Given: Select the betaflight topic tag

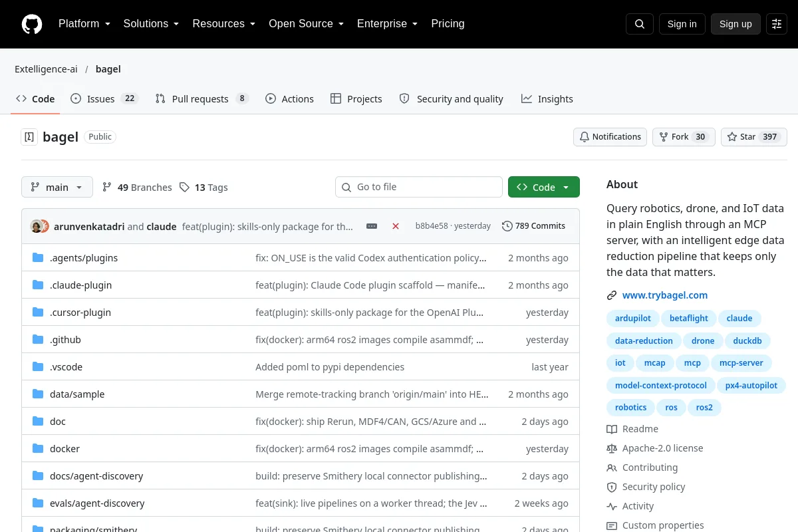Looking at the screenshot, I should [x=689, y=318].
